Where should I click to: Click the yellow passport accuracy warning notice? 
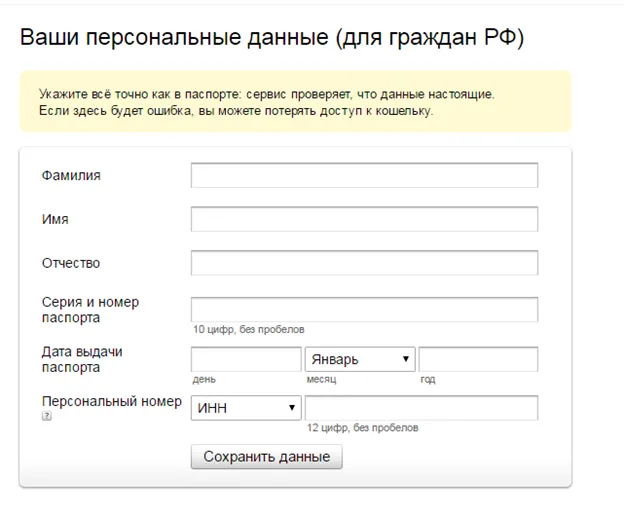pyautogui.click(x=295, y=102)
